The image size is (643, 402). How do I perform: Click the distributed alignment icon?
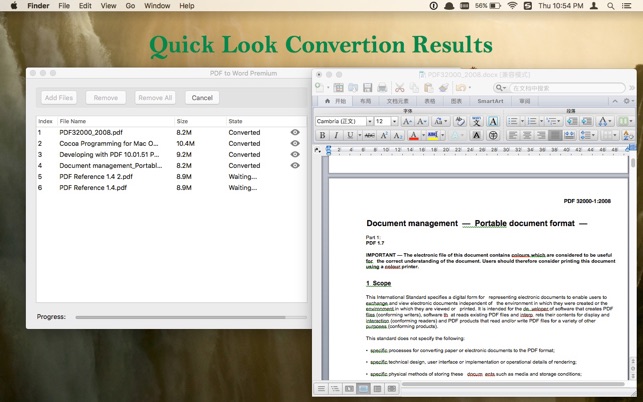pyautogui.click(x=569, y=135)
